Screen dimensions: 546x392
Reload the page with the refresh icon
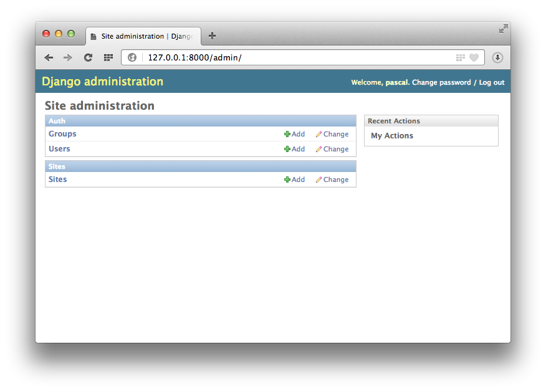click(88, 57)
